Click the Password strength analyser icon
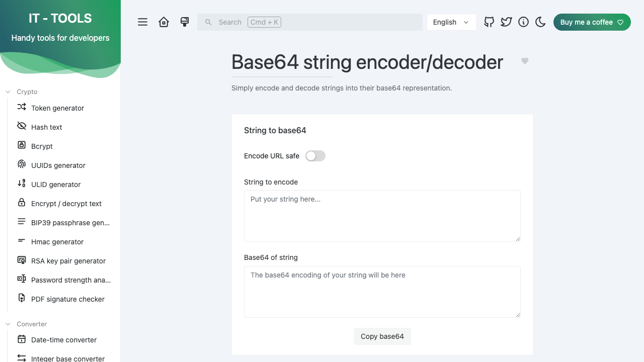644x362 pixels. [22, 279]
